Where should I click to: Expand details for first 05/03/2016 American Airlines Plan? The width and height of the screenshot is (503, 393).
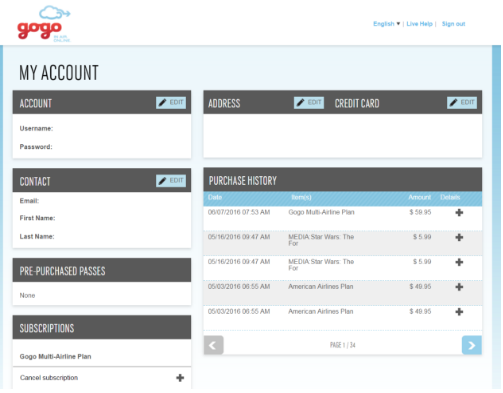[x=459, y=287]
